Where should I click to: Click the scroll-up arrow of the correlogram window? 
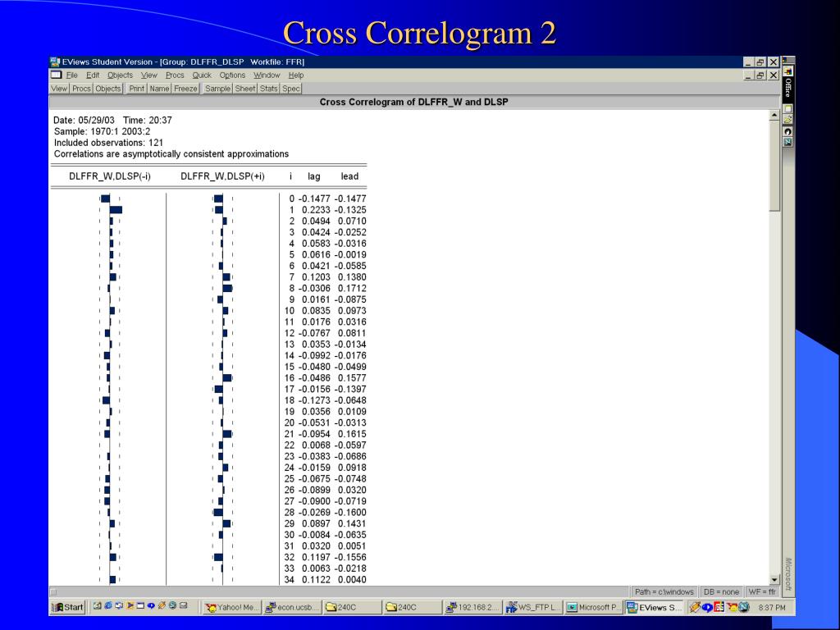(774, 115)
